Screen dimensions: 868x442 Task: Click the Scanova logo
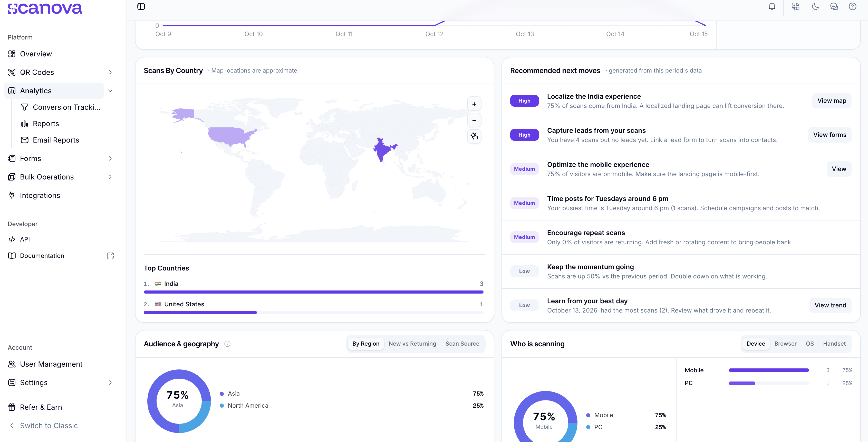[45, 8]
